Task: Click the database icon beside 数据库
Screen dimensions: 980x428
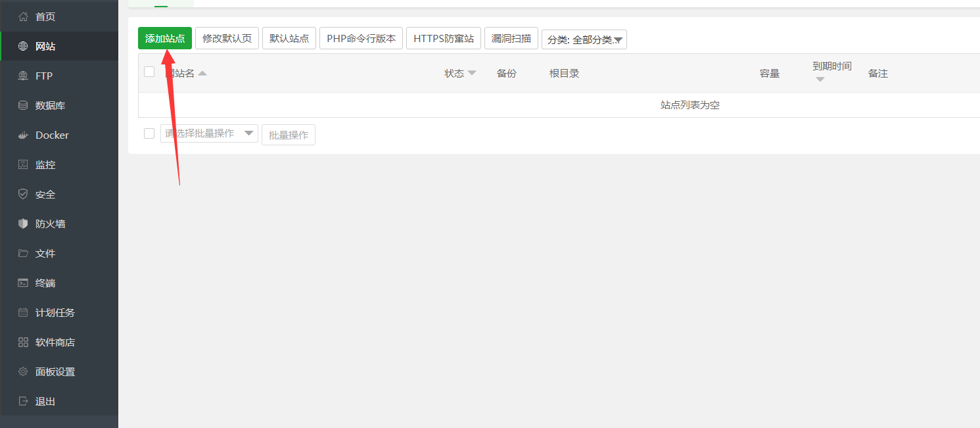Action: [x=23, y=105]
